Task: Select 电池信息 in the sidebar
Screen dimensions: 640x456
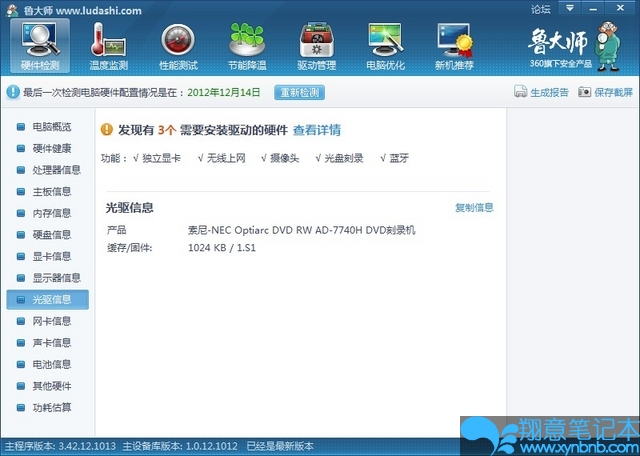Action: (47, 364)
